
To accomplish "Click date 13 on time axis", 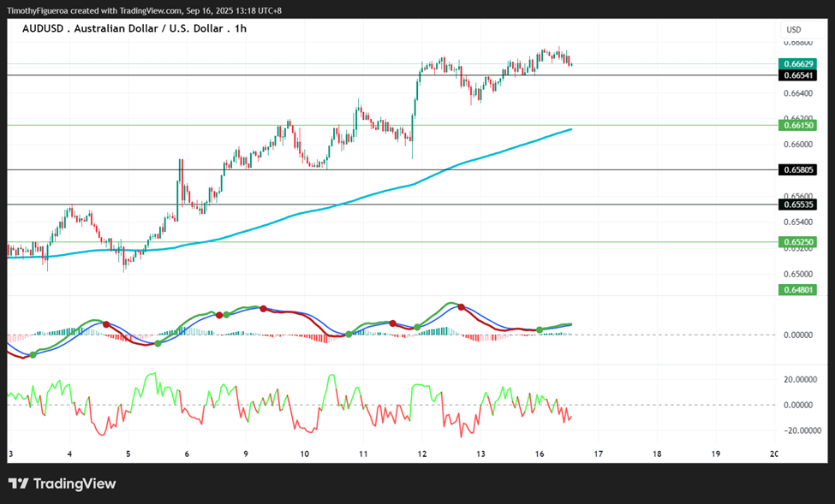I will point(480,454).
